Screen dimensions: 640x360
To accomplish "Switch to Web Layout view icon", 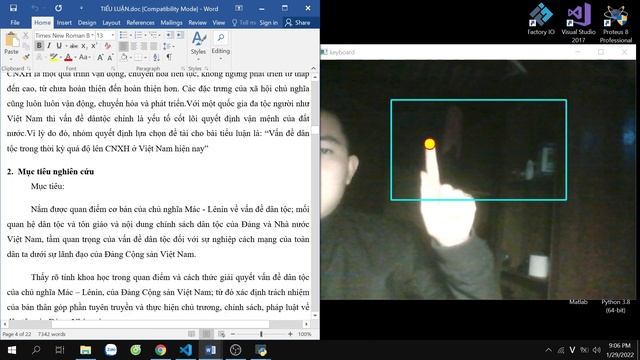I will coord(222,334).
